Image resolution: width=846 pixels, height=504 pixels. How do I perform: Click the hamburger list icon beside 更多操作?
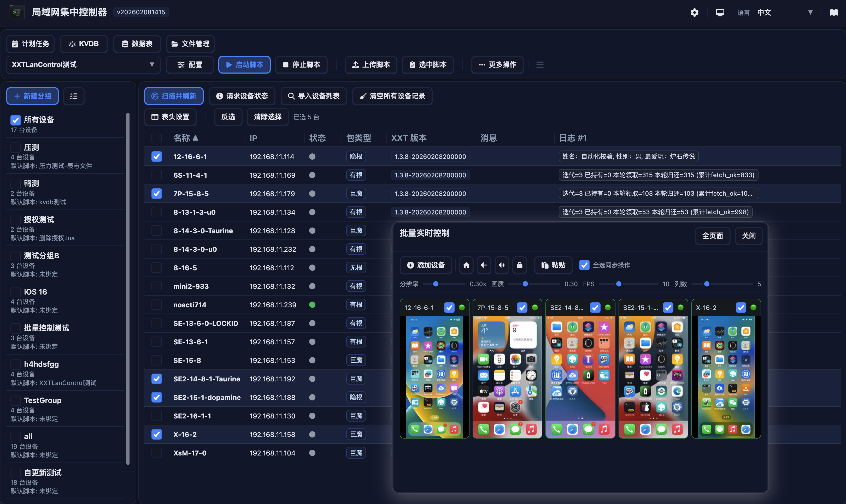[540, 64]
